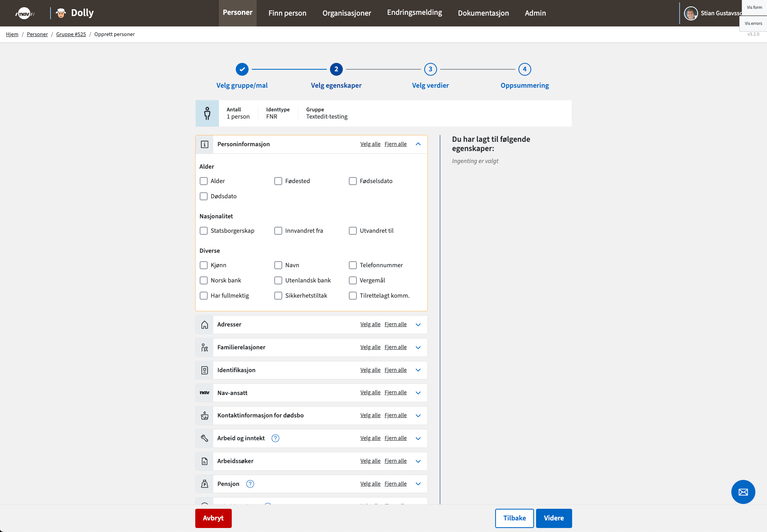Image resolution: width=767 pixels, height=532 pixels.
Task: Click the wrench icon for Arbeid og inntekt
Action: click(x=204, y=438)
